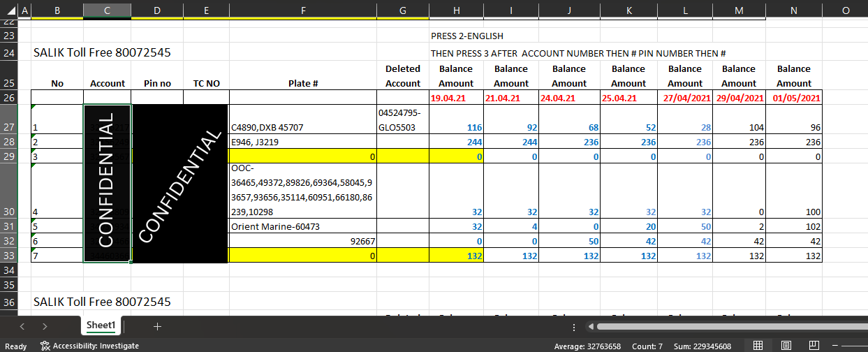
Task: Select the plate cell 'C4890,DXB 45707'
Action: click(303, 120)
